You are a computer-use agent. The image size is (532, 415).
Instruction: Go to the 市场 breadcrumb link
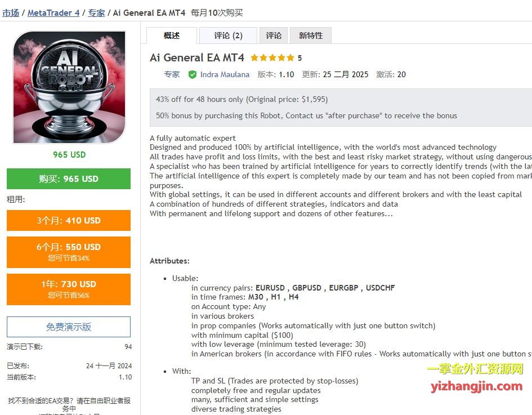pos(11,13)
